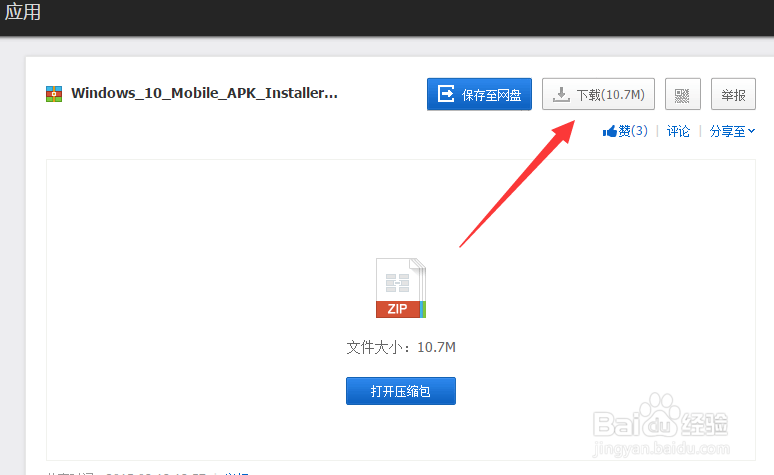Screen dimensions: 774x475
Task: Expand the 分享至 share dropdown
Action: pos(732,131)
